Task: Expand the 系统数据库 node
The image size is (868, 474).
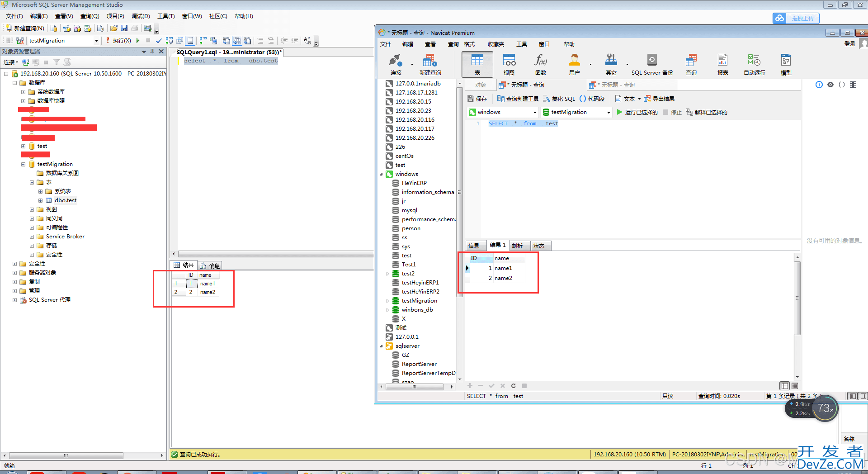Action: [23, 92]
